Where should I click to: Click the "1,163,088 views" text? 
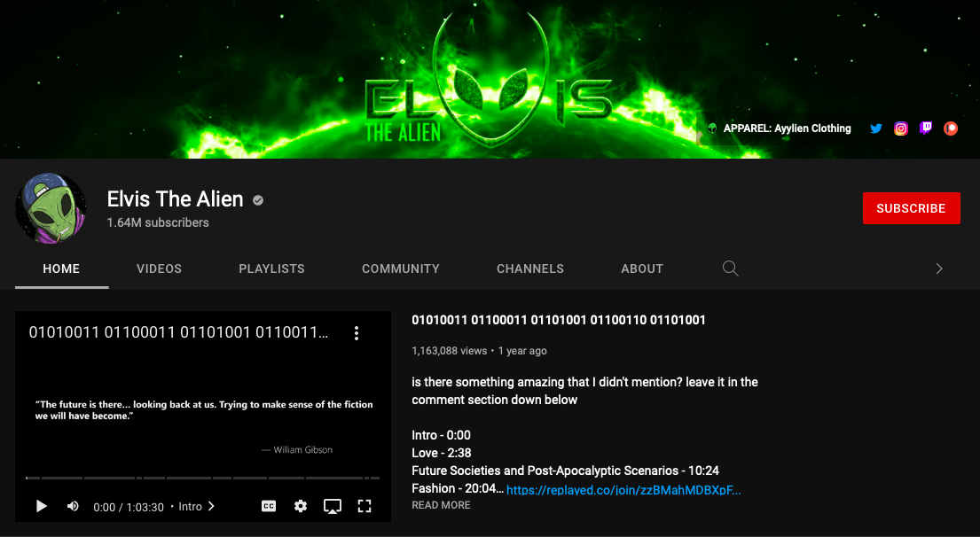[x=450, y=351]
